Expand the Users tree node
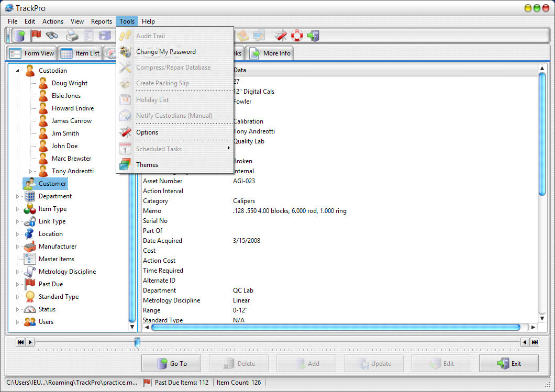This screenshot has width=555, height=392. (x=17, y=322)
